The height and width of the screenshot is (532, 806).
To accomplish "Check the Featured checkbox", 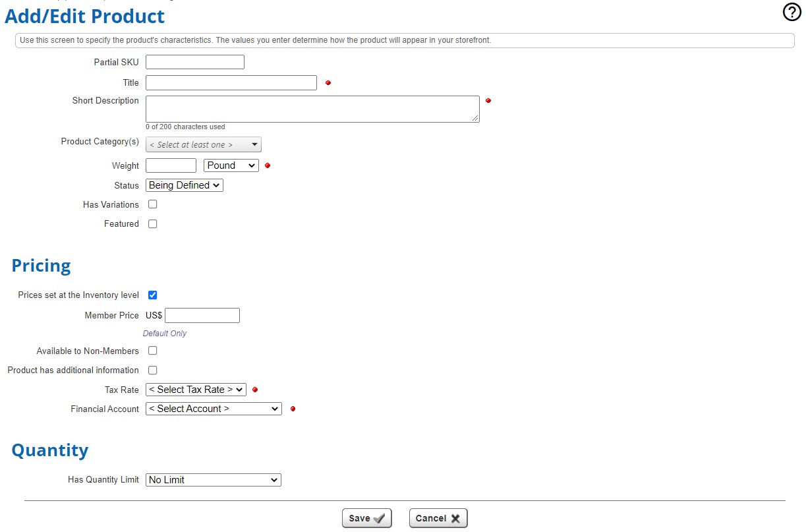I will [x=152, y=223].
